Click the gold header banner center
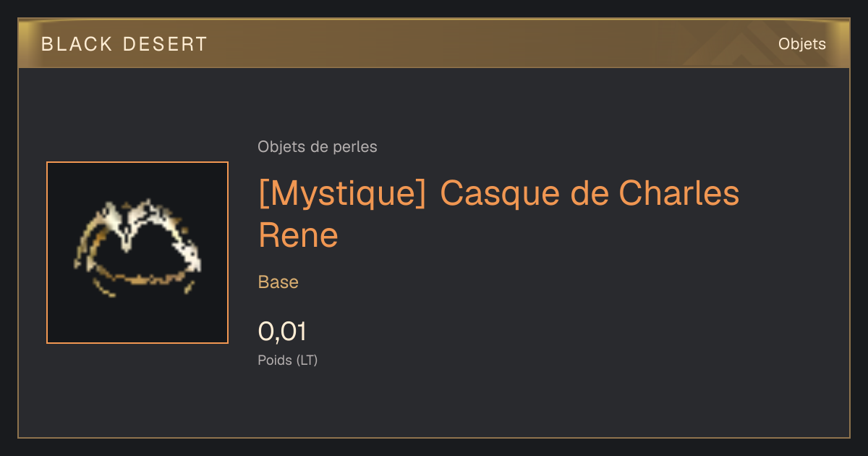 [434, 43]
